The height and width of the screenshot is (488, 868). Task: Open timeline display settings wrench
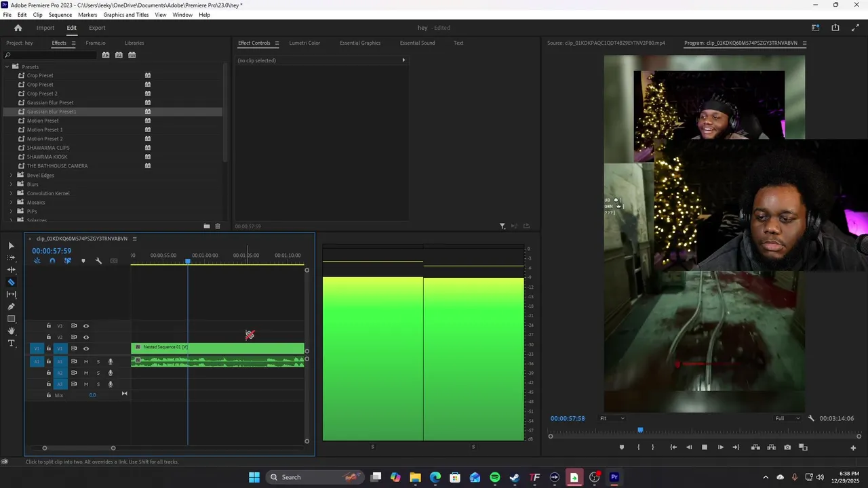98,261
